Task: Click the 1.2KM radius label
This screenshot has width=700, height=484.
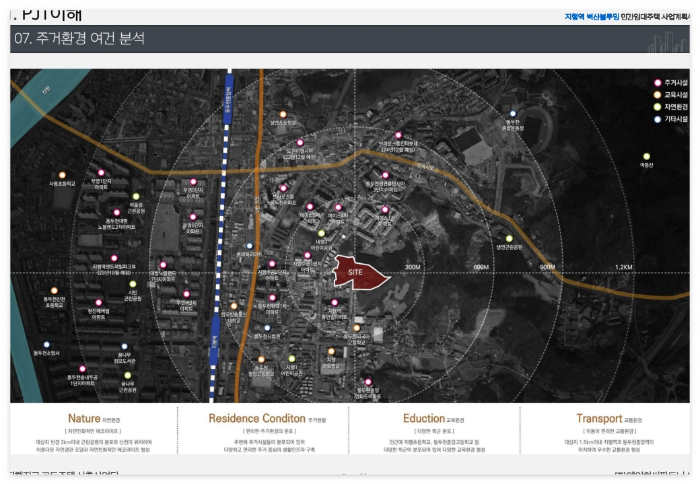Action: (x=624, y=267)
